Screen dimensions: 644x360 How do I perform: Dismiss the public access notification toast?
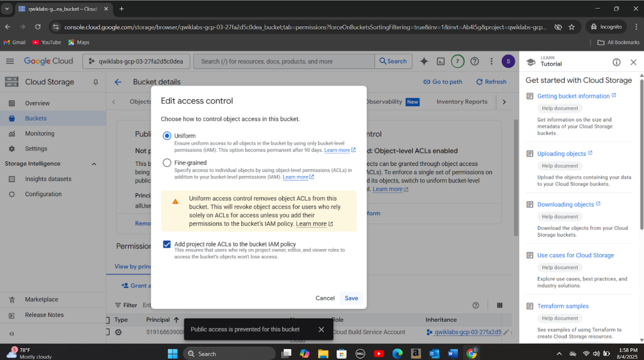click(x=321, y=330)
